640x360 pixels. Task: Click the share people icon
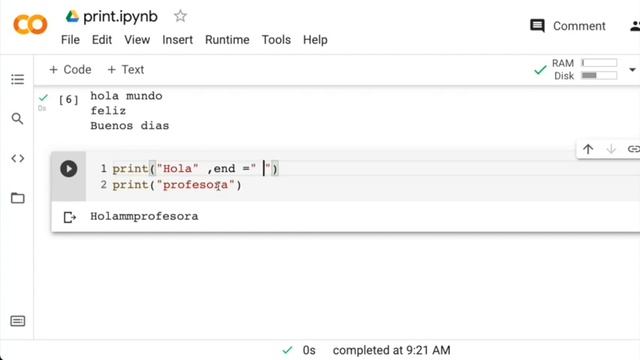pos(635,27)
